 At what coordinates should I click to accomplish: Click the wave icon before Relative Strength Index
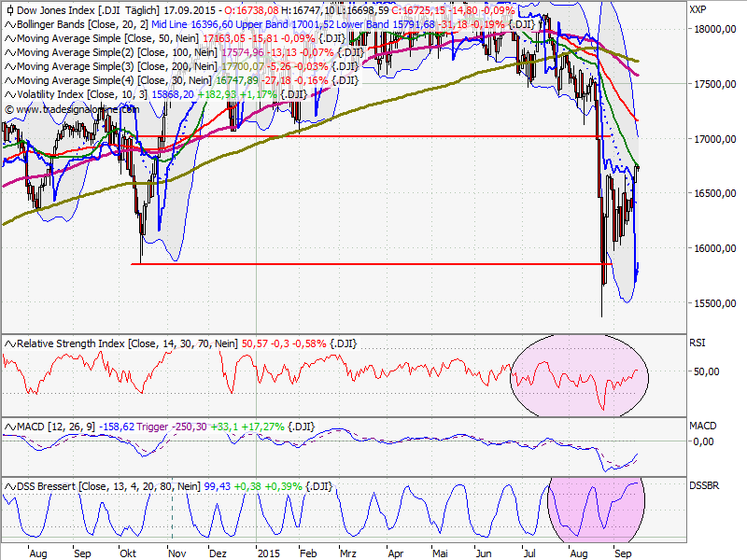9,343
